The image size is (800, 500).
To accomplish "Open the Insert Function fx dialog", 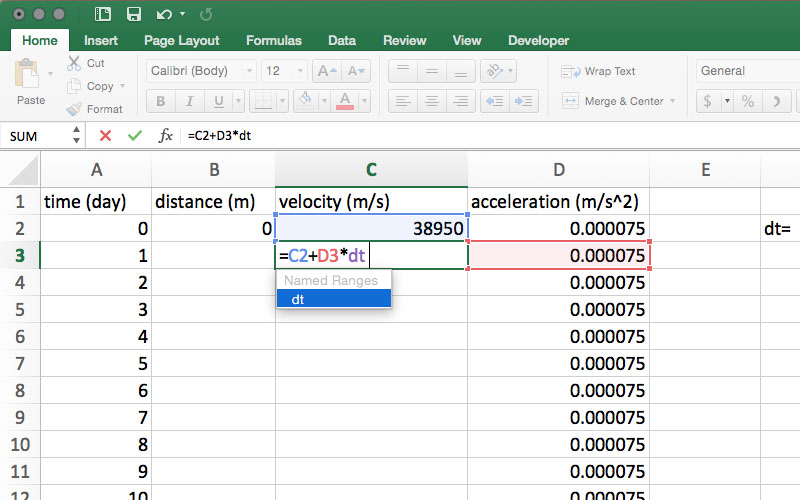I will tap(165, 135).
